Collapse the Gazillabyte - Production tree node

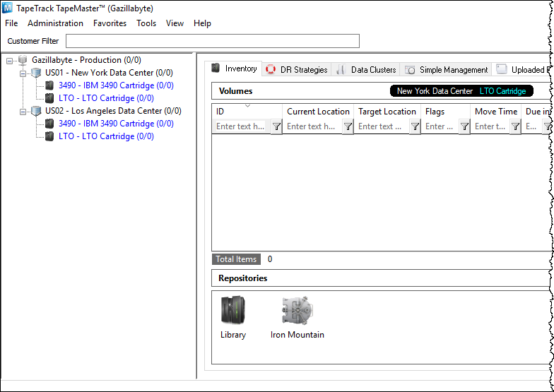(10, 61)
